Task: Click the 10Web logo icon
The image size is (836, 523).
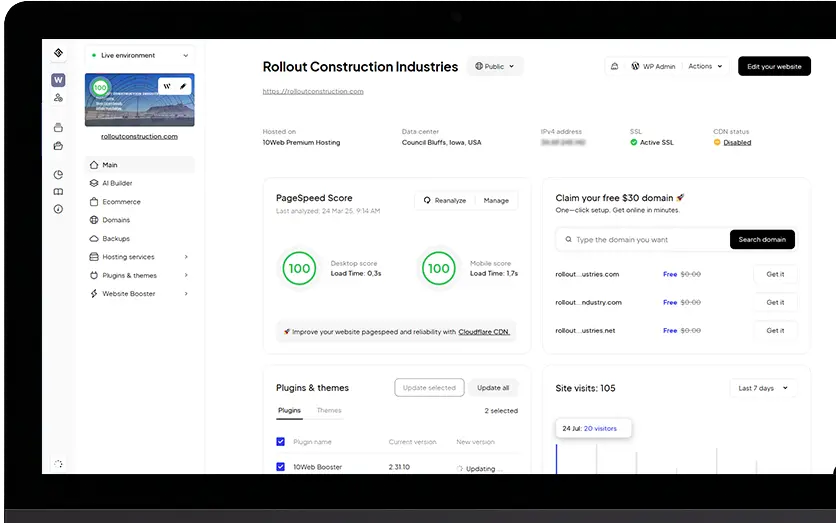Action: click(x=59, y=53)
